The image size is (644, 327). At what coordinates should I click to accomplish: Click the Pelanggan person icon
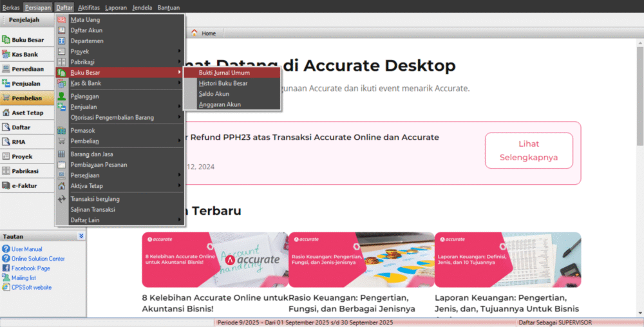pos(62,97)
